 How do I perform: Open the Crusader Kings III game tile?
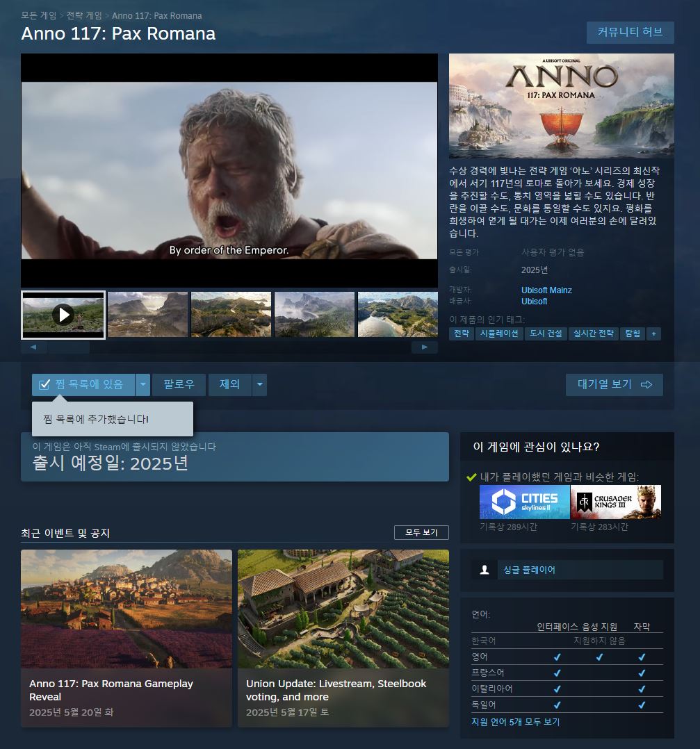coord(616,502)
